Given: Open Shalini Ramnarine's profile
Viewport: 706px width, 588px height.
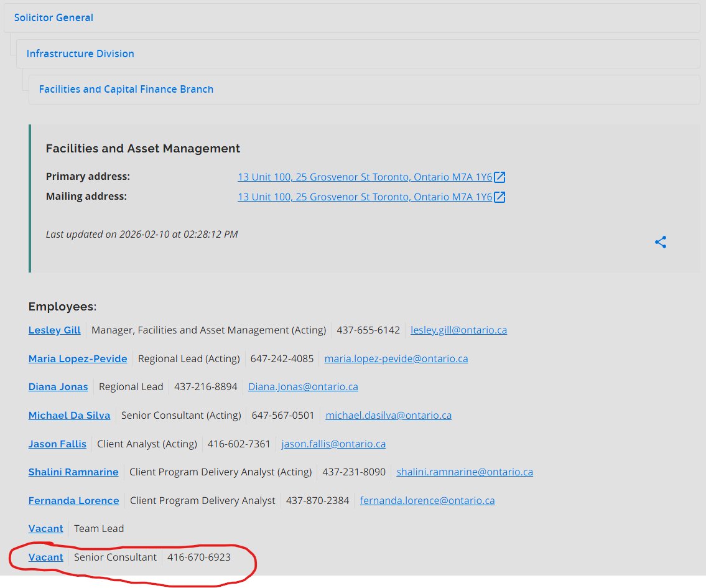Looking at the screenshot, I should point(73,472).
